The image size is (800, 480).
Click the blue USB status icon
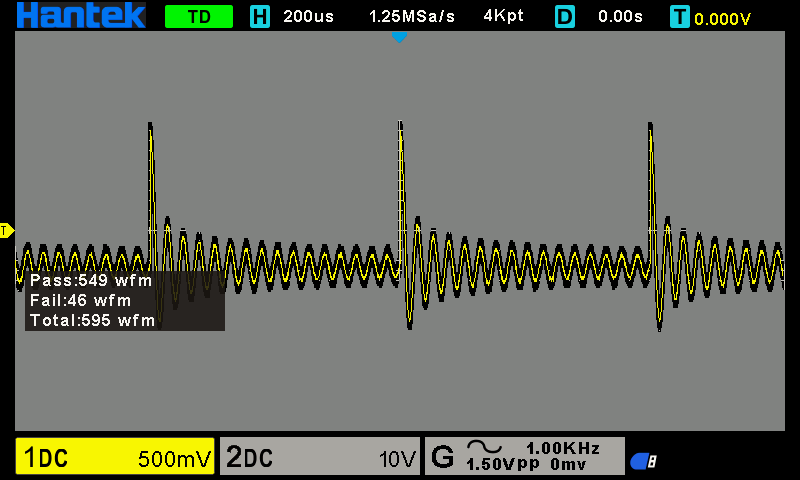pyautogui.click(x=643, y=461)
